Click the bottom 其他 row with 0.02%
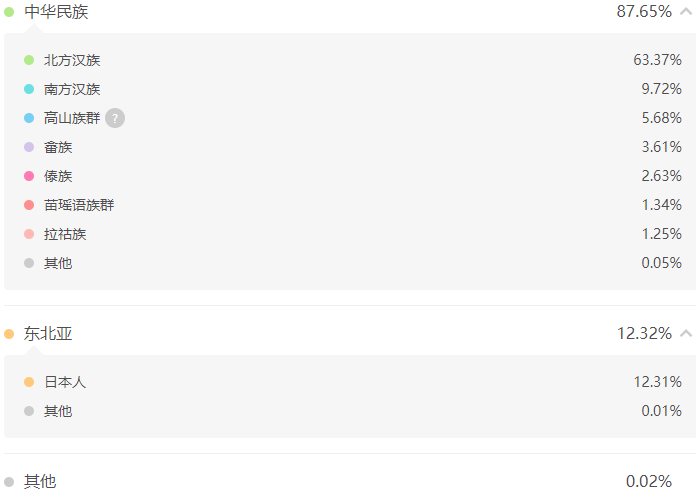The width and height of the screenshot is (696, 498). pyautogui.click(x=348, y=482)
